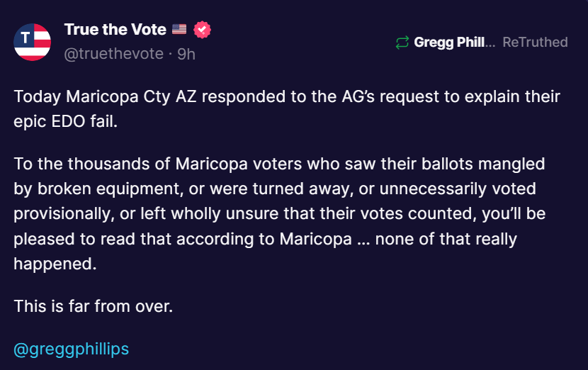Open the True the Vote display name

click(115, 29)
